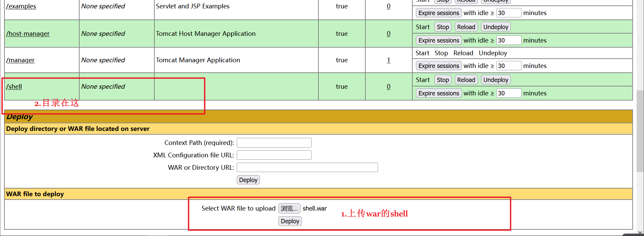Viewport: 644px width, 236px height.
Task: Undeploy the /shell application
Action: (x=496, y=80)
